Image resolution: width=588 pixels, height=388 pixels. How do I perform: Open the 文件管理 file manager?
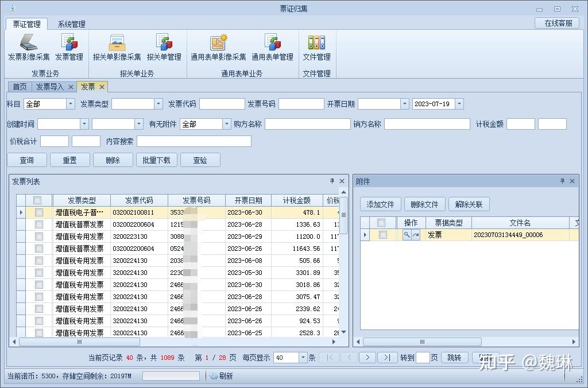click(x=316, y=47)
